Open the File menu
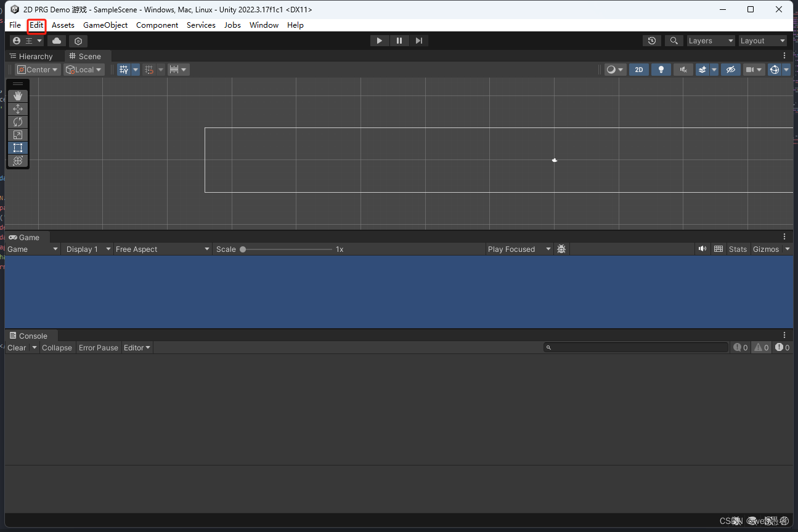The image size is (798, 532). click(15, 25)
